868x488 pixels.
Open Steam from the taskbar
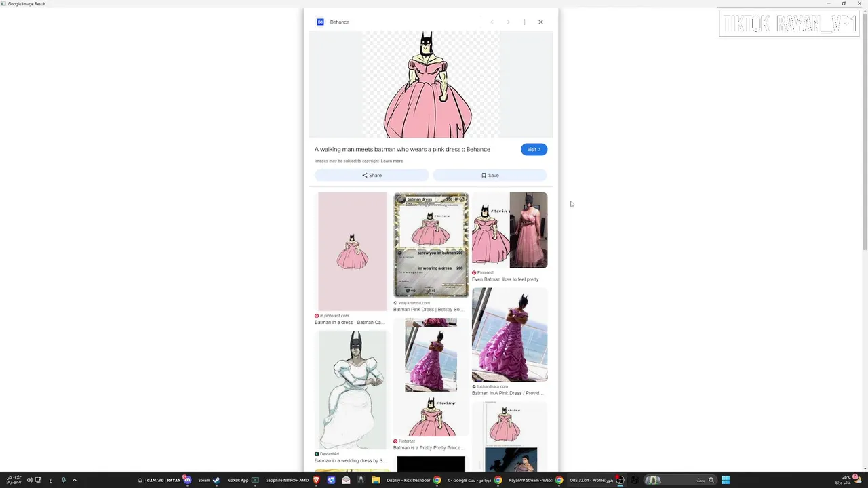click(208, 480)
